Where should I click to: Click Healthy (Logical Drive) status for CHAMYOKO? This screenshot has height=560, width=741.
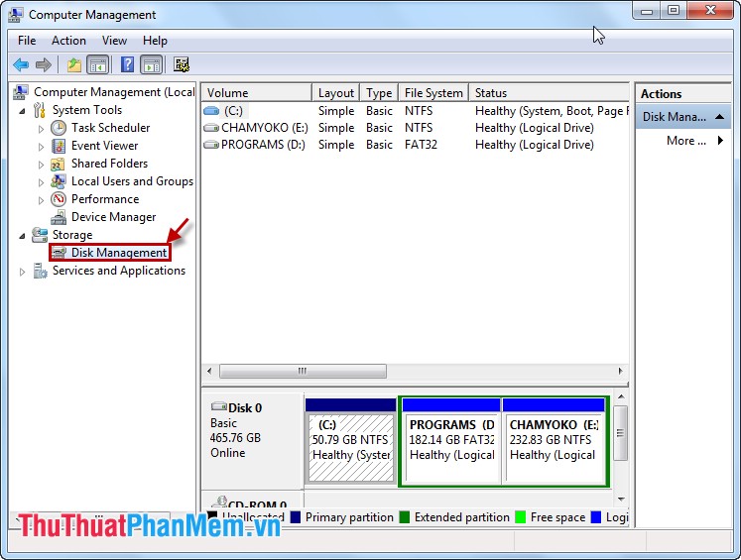535,128
